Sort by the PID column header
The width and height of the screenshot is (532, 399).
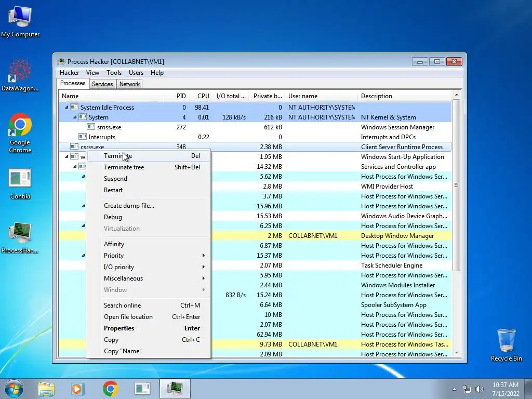[176, 96]
